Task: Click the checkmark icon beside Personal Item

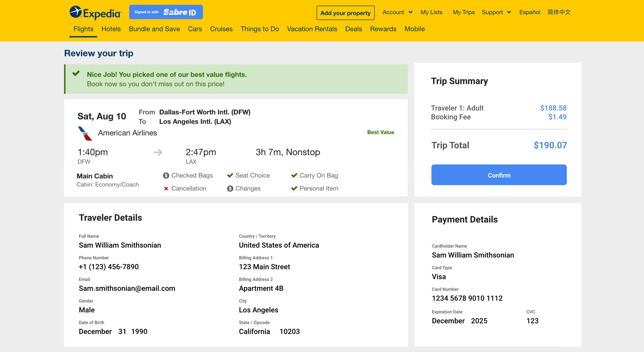Action: point(294,189)
